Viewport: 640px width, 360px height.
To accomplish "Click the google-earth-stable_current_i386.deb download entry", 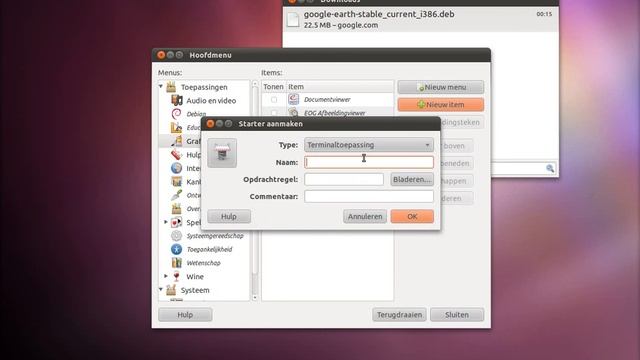I will [420, 19].
